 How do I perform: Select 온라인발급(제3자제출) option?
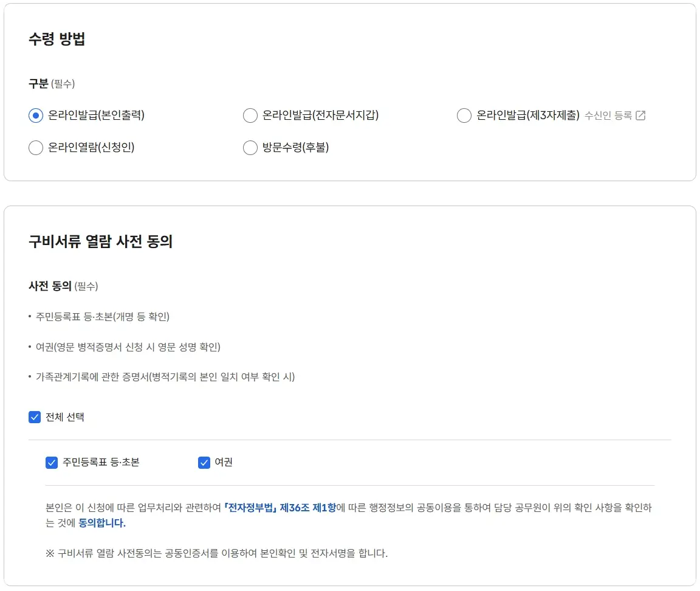pos(464,116)
